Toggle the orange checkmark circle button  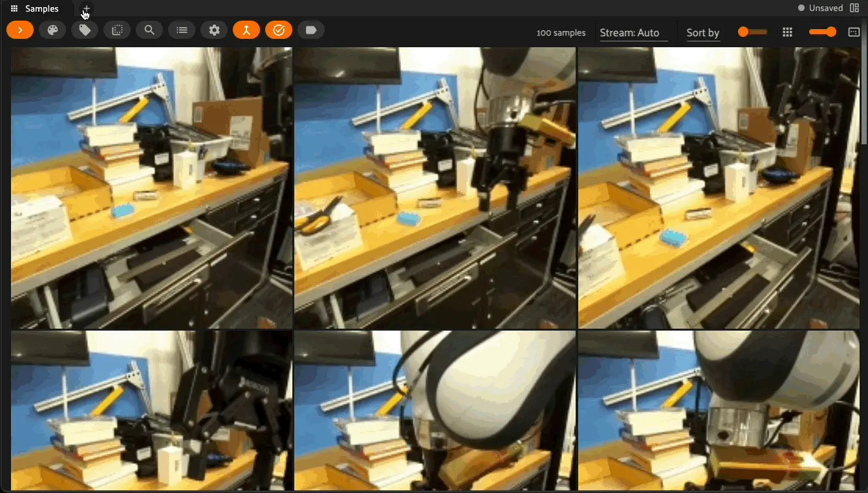[x=279, y=30]
